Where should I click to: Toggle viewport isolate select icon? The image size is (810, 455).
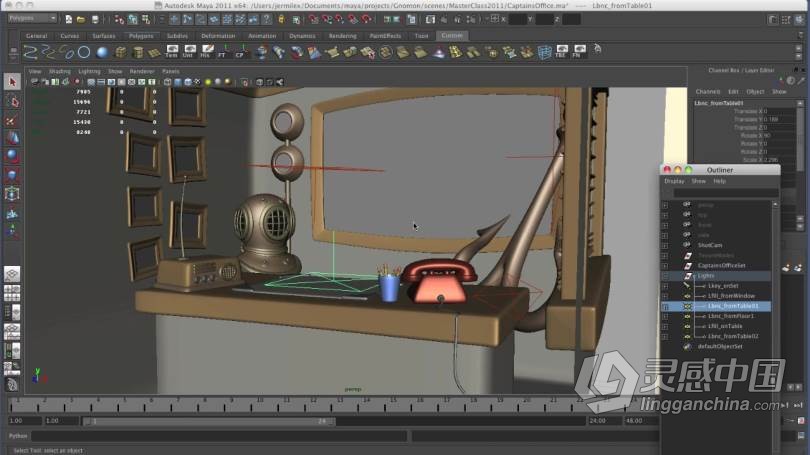pyautogui.click(x=245, y=82)
